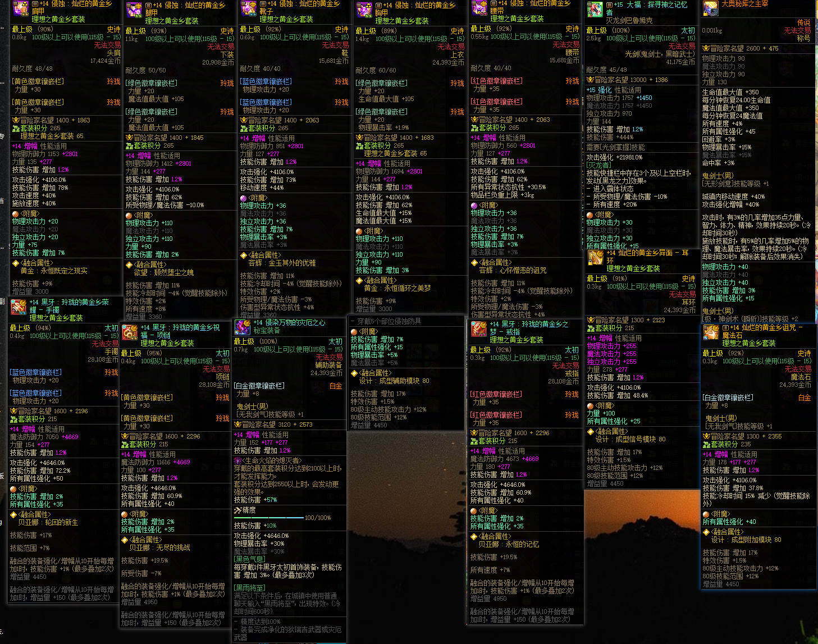Screen dimensions: 818x644
Task: Click the 靴子 boots item icon
Action: click(x=249, y=8)
